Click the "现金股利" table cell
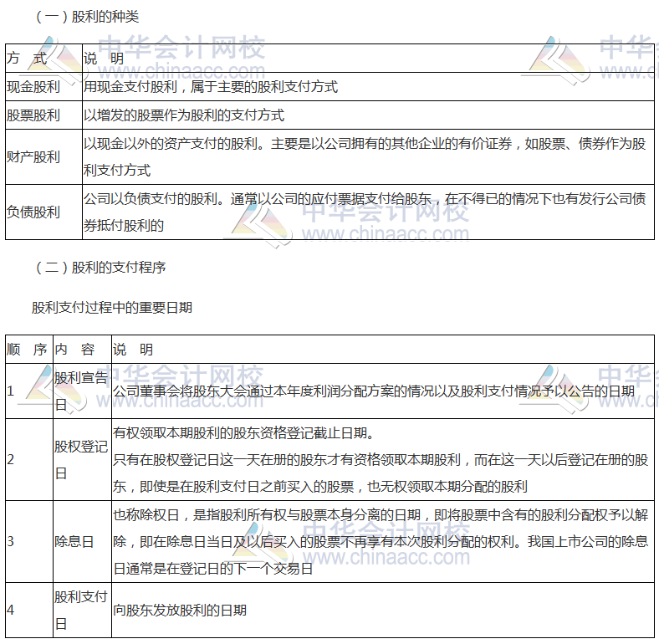Screen dimensions: 659x644 point(33,86)
